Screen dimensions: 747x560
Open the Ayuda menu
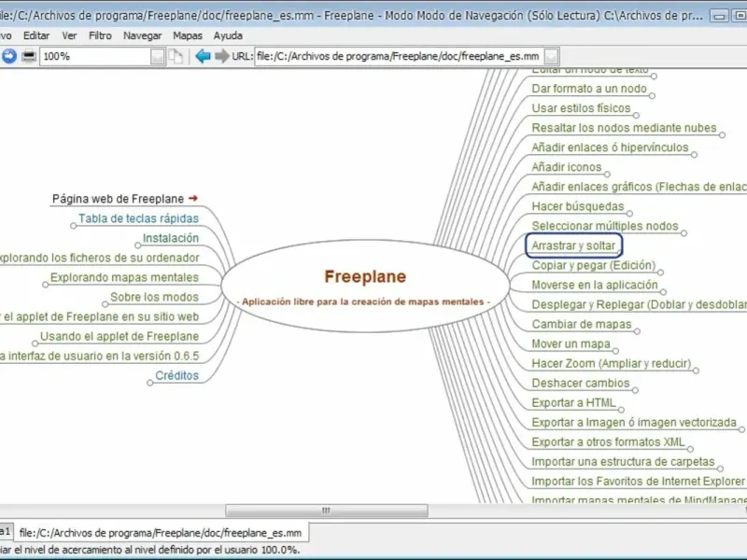[228, 35]
